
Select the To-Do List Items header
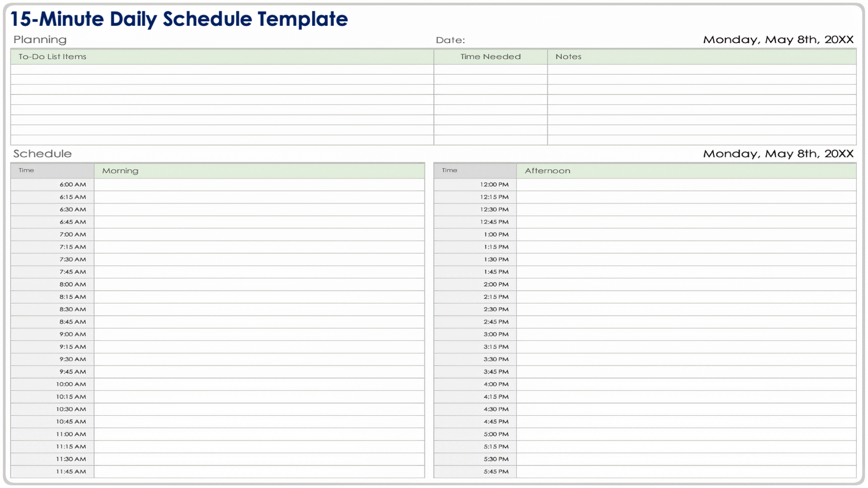[52, 56]
